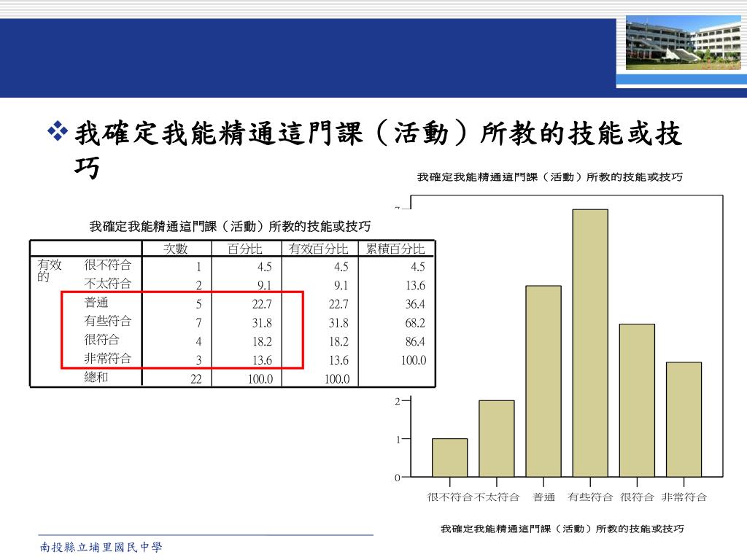Click the x-axis label 非常符合
747x560 pixels.
click(x=684, y=497)
